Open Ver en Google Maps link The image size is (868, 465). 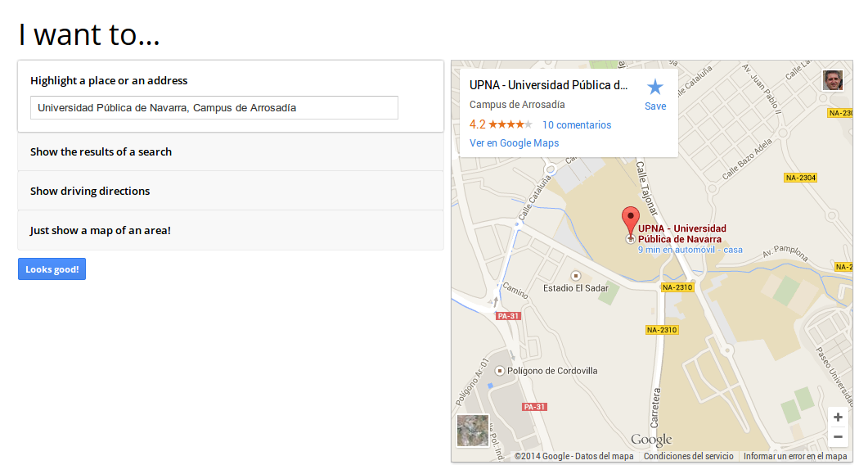515,143
